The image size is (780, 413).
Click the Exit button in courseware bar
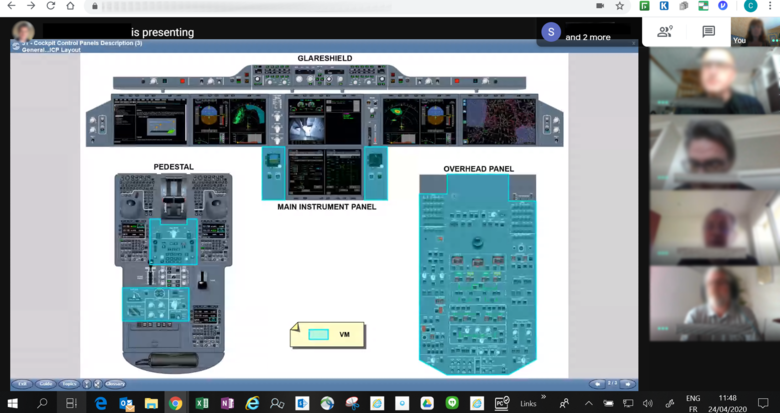click(22, 384)
